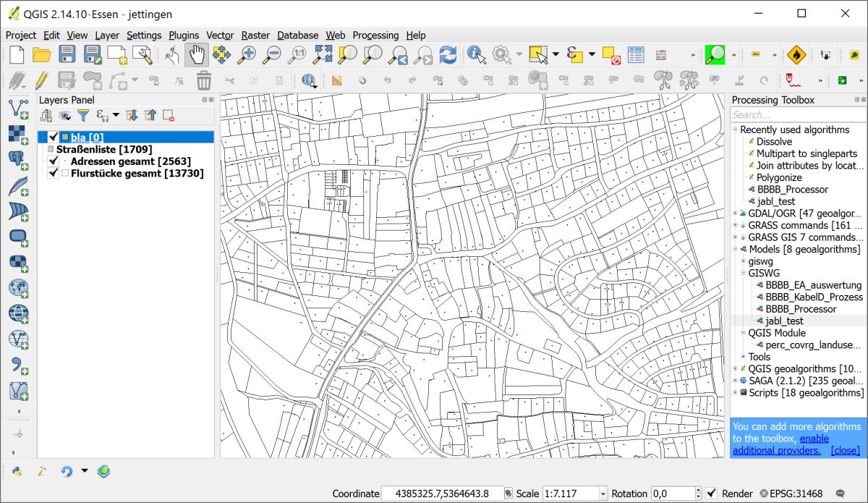Open the Processing menu
This screenshot has width=868, height=503.
375,35
